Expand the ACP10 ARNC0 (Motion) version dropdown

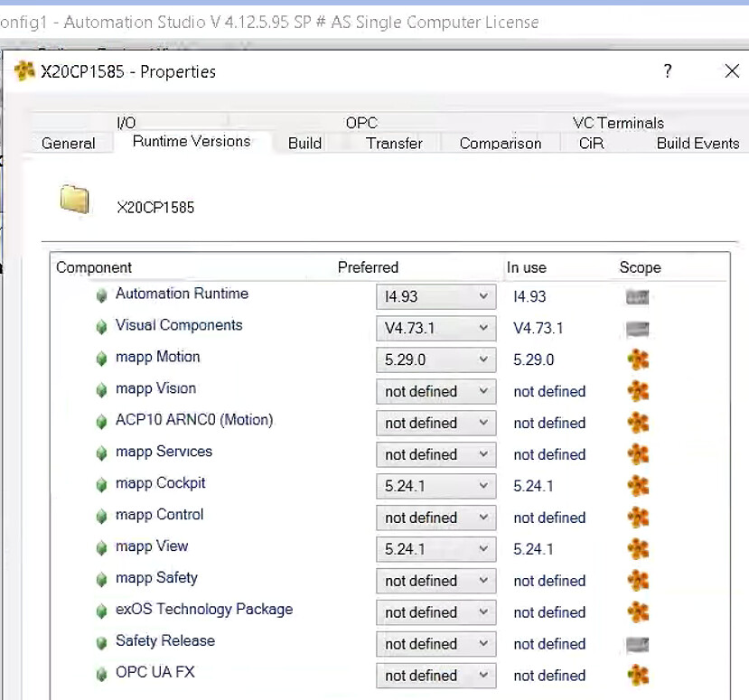pos(435,423)
